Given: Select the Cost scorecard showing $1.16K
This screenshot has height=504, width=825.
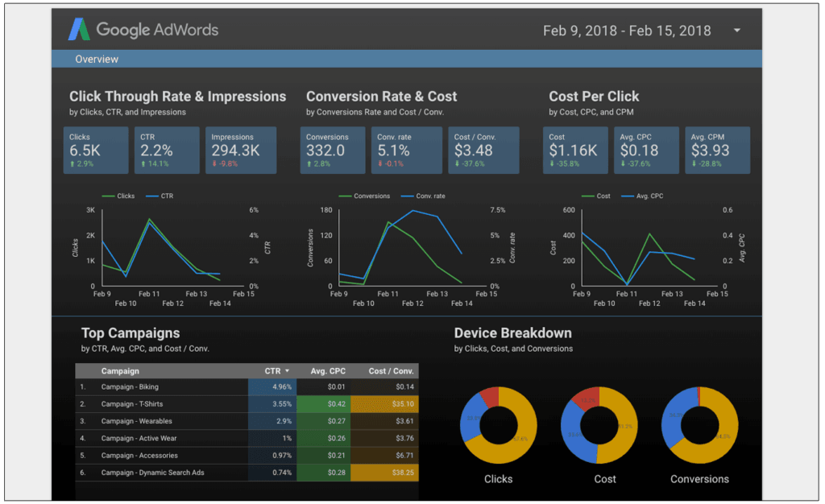Looking at the screenshot, I should [x=575, y=151].
